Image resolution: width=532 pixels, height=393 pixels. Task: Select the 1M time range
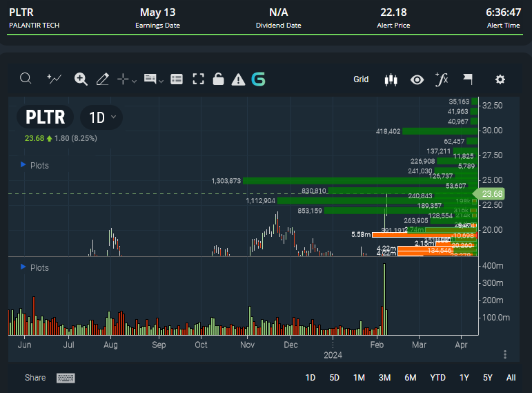[x=359, y=378]
